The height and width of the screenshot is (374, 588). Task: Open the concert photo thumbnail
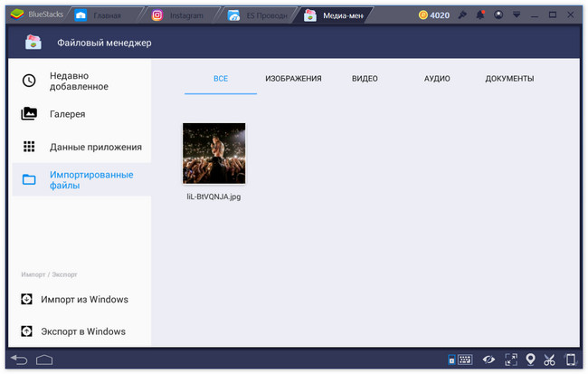213,153
